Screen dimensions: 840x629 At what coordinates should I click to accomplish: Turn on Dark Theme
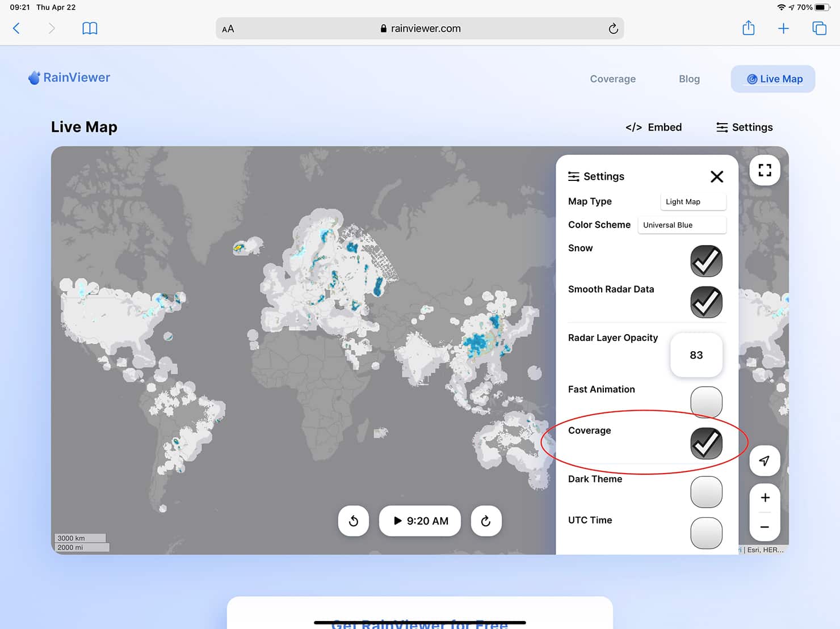point(706,492)
